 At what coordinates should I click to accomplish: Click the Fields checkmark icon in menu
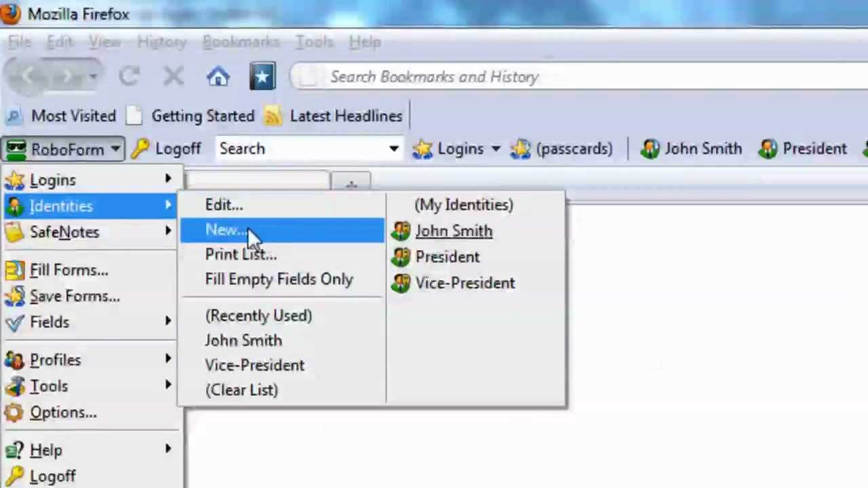(14, 322)
